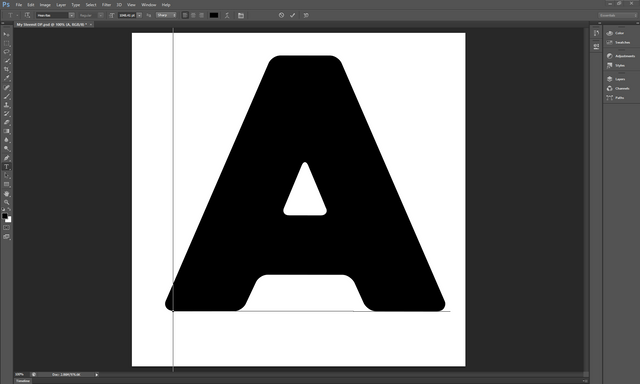640x384 pixels.
Task: Open the Window menu
Action: pyautogui.click(x=149, y=5)
